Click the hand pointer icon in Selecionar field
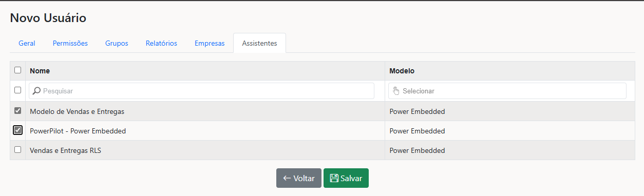This screenshot has width=644, height=196. coord(396,91)
